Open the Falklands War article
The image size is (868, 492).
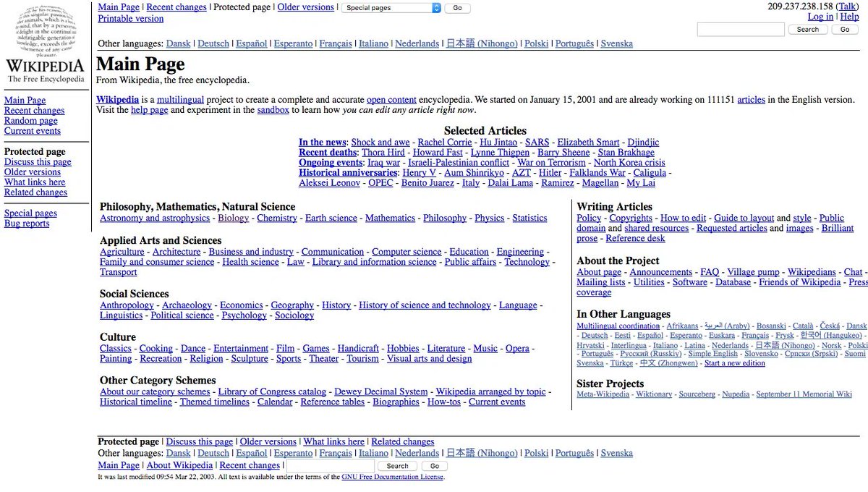[597, 173]
